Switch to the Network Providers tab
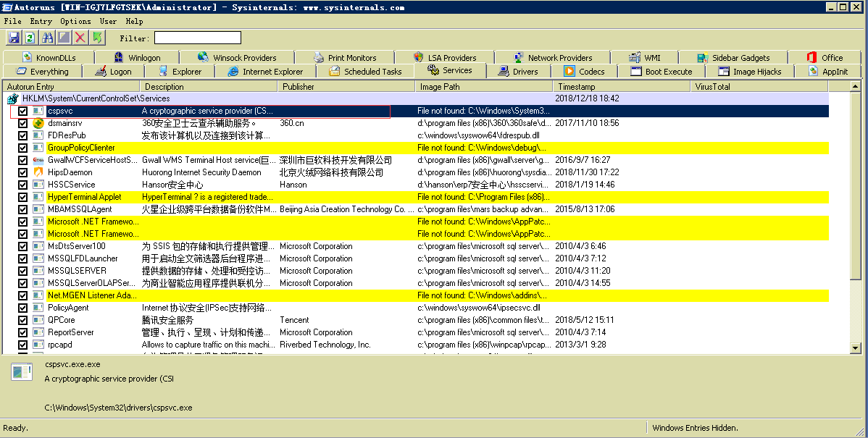 pos(553,57)
